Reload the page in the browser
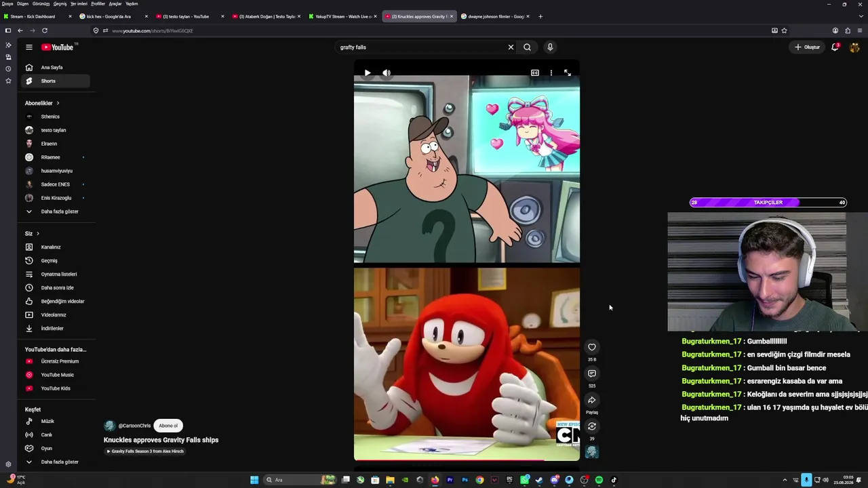This screenshot has height=488, width=868. click(45, 30)
